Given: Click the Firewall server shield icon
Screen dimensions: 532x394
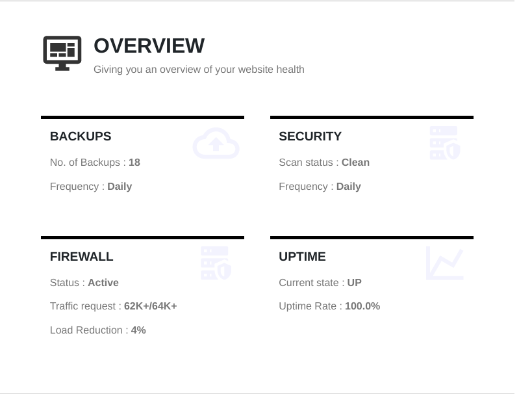Looking at the screenshot, I should [x=216, y=263].
